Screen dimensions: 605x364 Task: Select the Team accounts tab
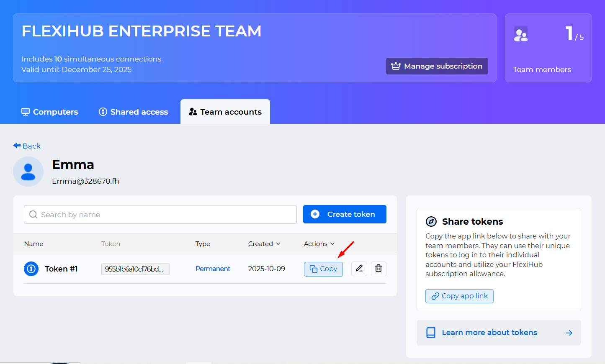tap(225, 112)
